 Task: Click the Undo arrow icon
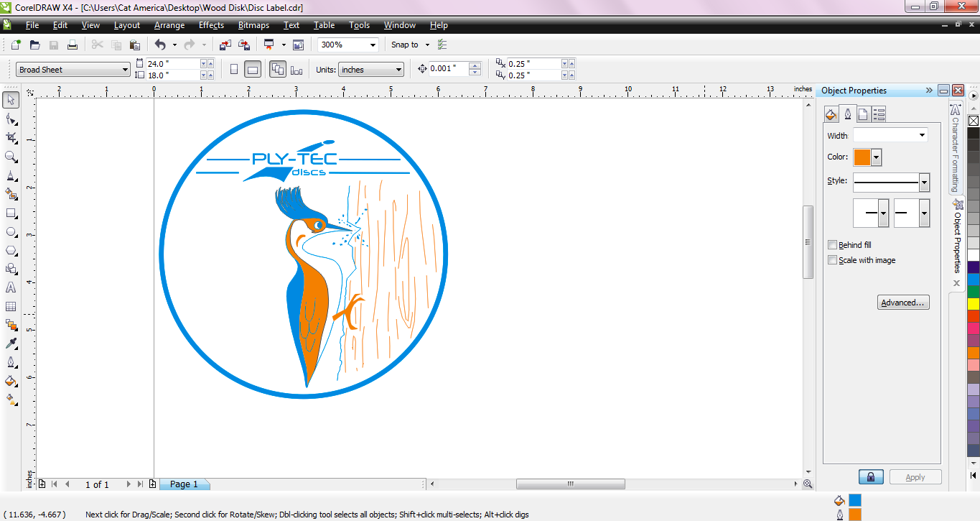(160, 45)
